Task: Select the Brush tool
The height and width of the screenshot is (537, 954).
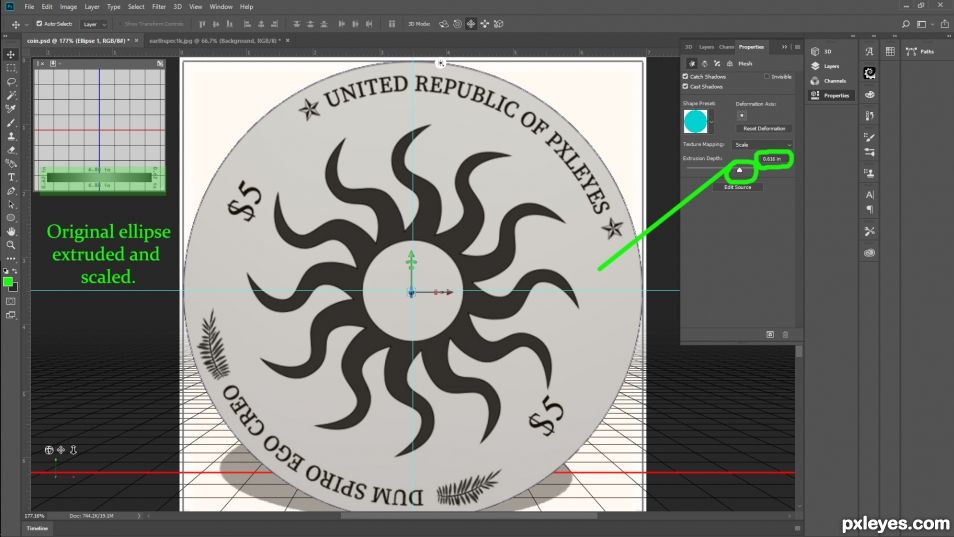Action: tap(11, 122)
